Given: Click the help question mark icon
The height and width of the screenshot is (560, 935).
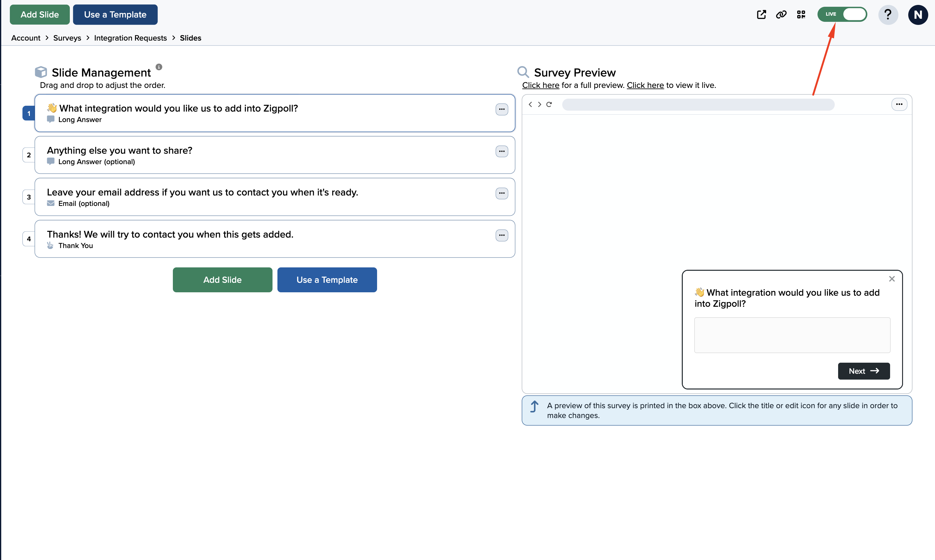Looking at the screenshot, I should (x=888, y=15).
